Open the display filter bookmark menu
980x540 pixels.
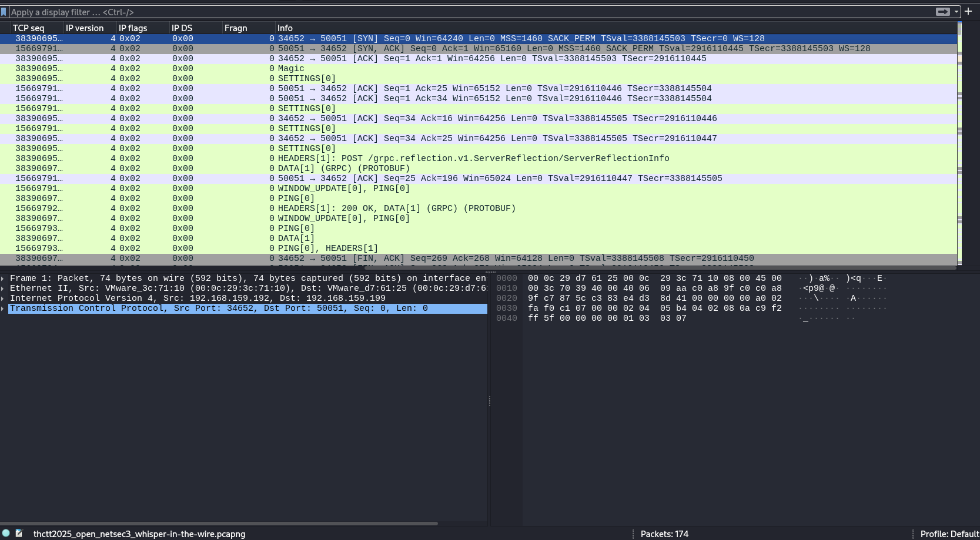click(4, 12)
